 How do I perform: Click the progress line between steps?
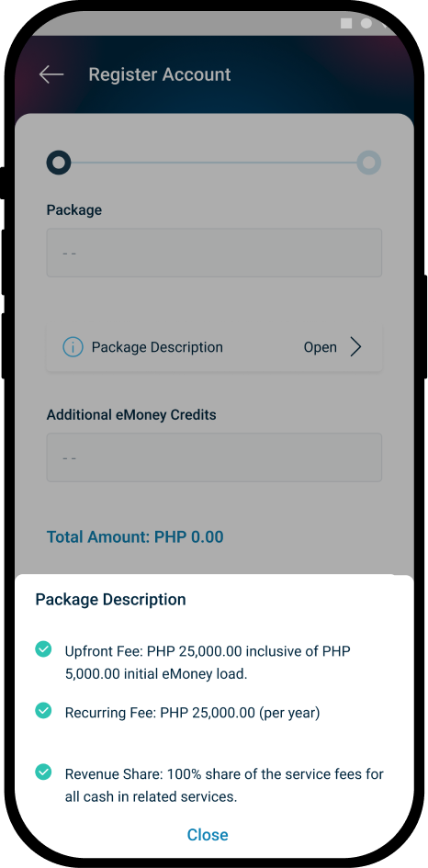click(x=214, y=163)
